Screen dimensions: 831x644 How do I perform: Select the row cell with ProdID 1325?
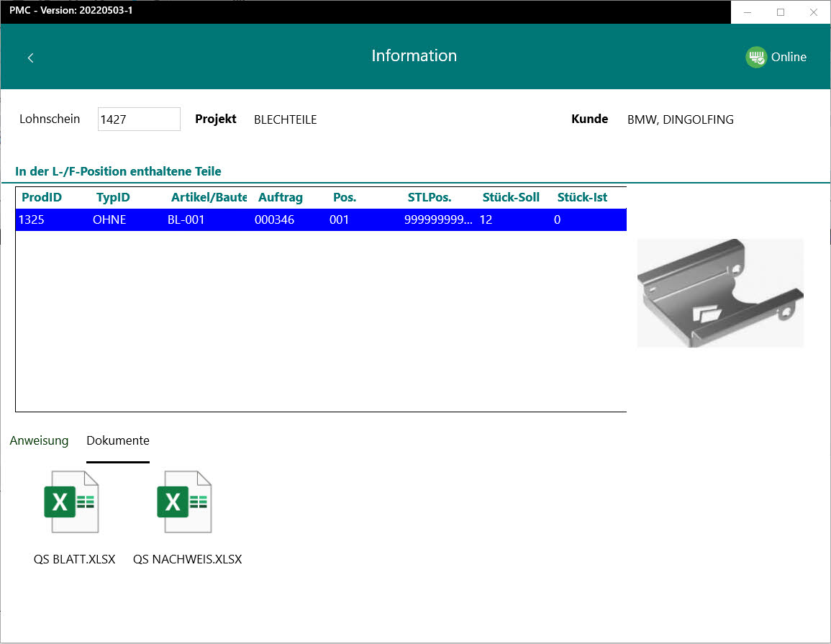[31, 219]
